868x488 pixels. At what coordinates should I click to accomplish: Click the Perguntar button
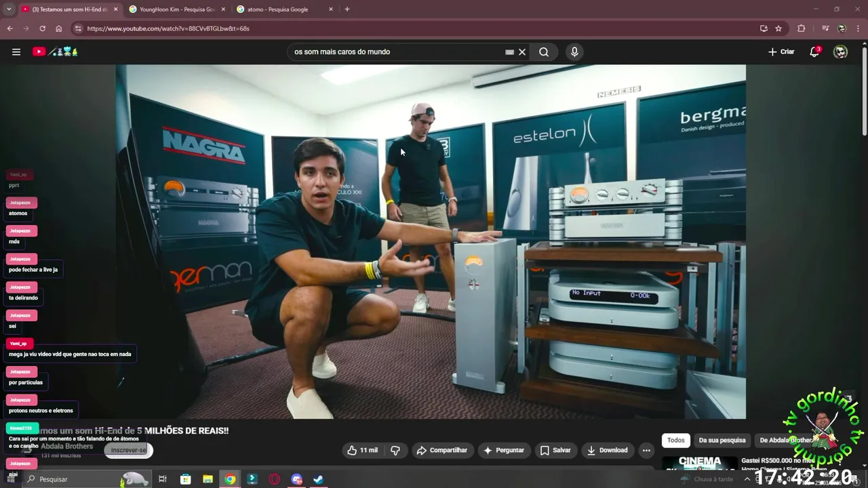[x=503, y=450]
